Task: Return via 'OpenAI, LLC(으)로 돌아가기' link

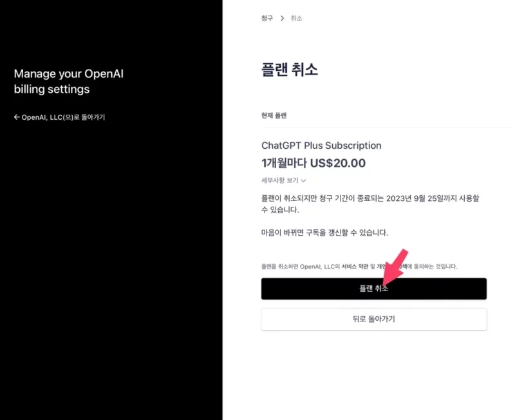Action: click(59, 117)
